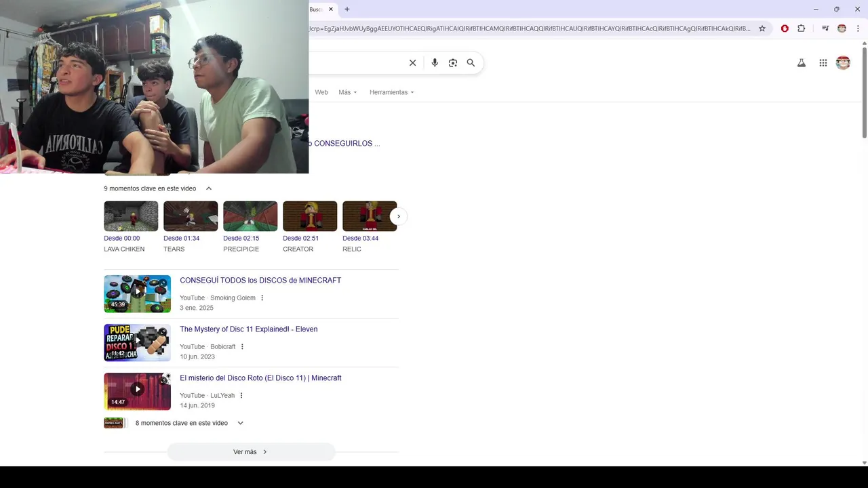Image resolution: width=868 pixels, height=488 pixels.
Task: Jump to PRECIPICIE moment thumbnail
Action: click(x=250, y=216)
